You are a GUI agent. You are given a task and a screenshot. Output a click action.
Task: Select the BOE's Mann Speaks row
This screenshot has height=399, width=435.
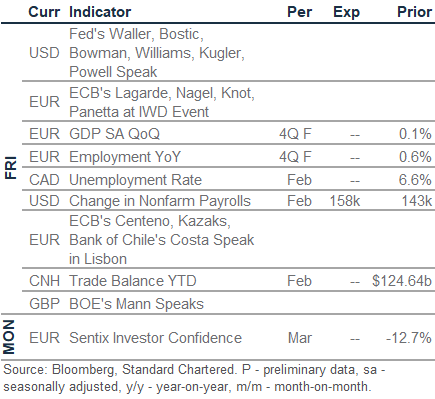228,304
